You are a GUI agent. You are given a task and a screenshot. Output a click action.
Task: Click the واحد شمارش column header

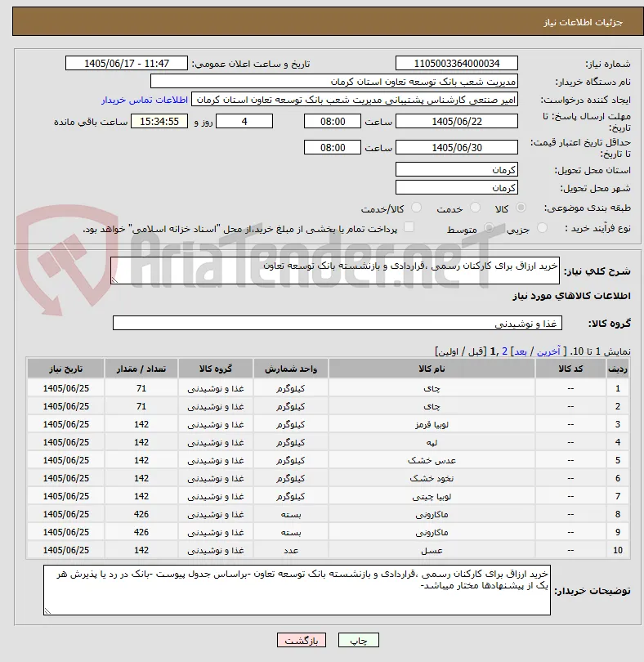coord(291,369)
